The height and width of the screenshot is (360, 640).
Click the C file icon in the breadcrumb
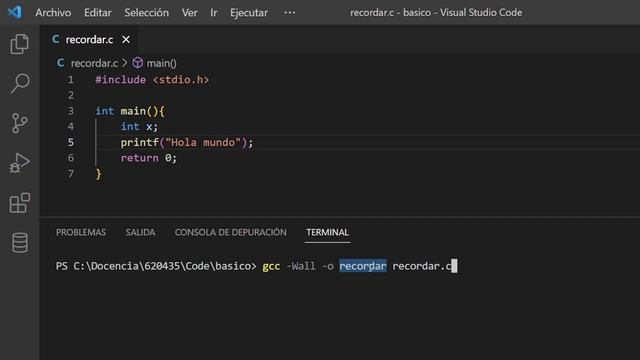pos(60,63)
